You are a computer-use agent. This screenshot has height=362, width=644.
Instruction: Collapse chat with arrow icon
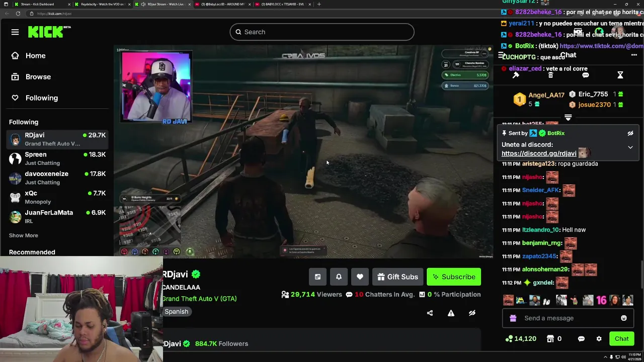pos(501,55)
